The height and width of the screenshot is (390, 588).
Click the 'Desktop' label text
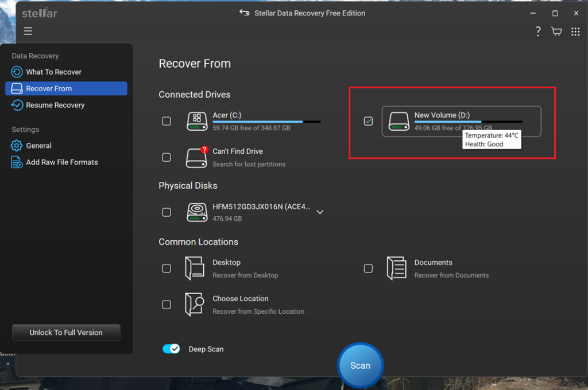coord(226,262)
